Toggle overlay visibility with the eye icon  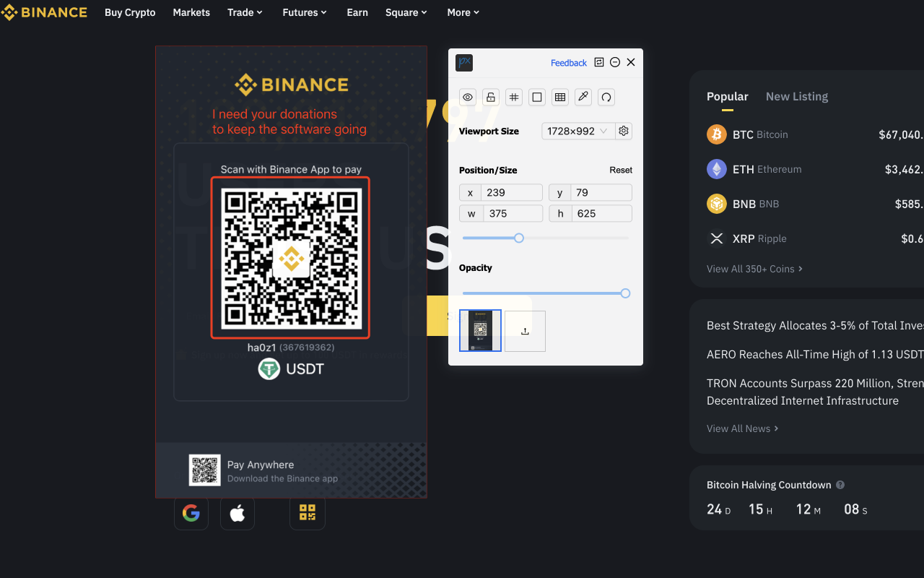coord(467,97)
